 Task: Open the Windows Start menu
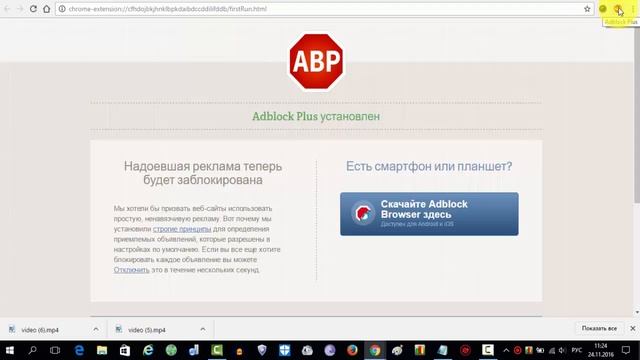point(10,350)
